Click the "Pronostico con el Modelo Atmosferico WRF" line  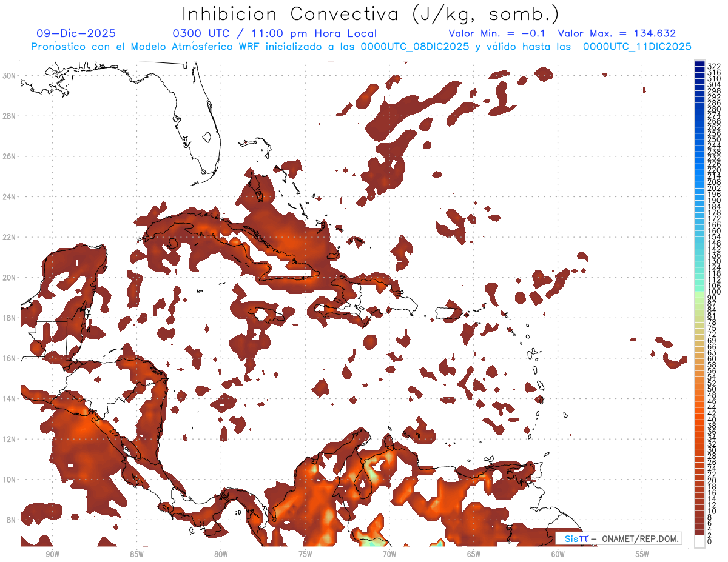click(x=361, y=47)
